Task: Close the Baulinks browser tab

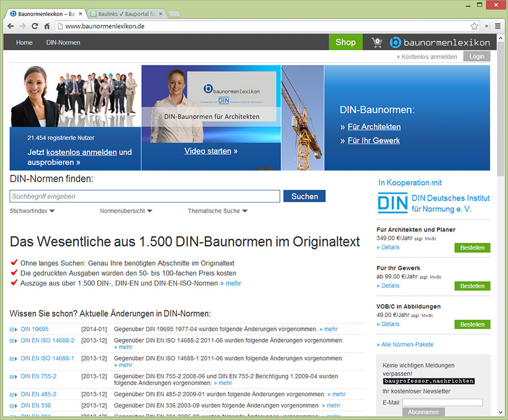Action: [161, 14]
